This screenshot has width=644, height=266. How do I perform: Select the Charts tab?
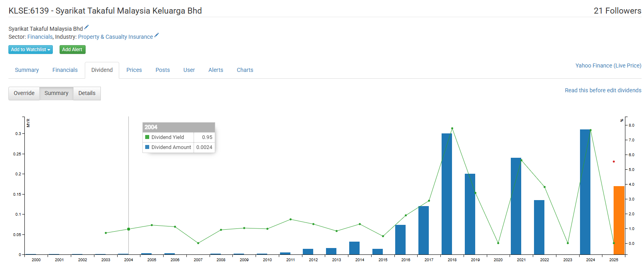pos(245,70)
